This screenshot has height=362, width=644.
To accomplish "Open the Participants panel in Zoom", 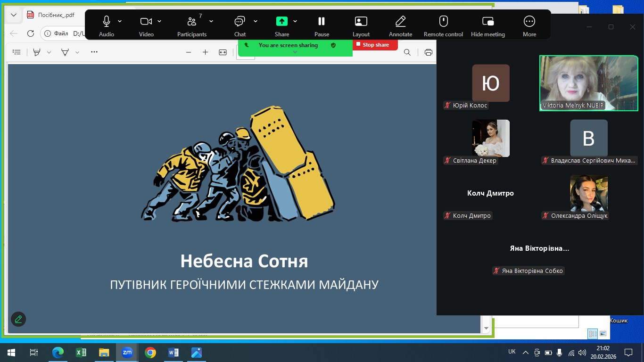I will (192, 26).
